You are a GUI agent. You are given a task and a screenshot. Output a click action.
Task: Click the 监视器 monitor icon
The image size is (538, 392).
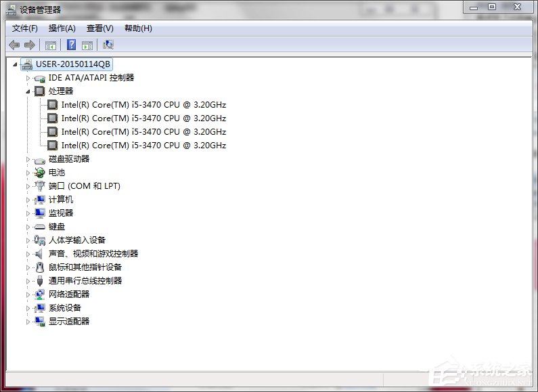pyautogui.click(x=40, y=213)
